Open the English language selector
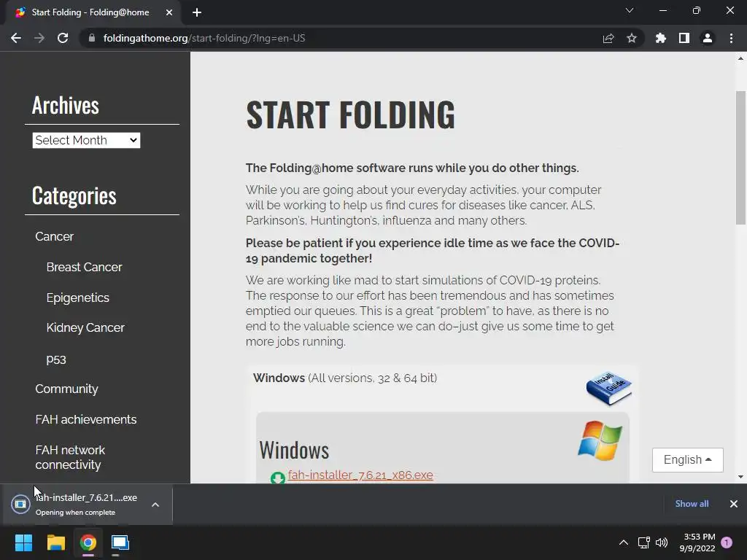The width and height of the screenshot is (747, 560). 687,460
